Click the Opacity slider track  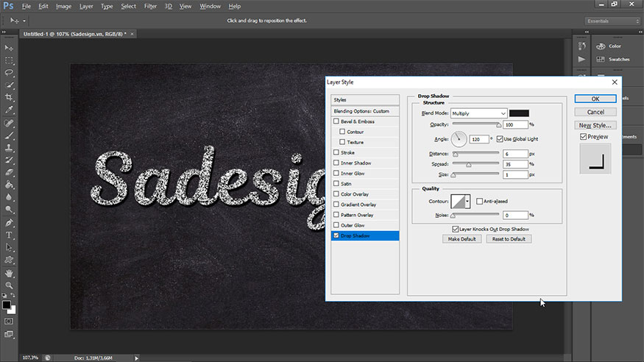pos(475,124)
